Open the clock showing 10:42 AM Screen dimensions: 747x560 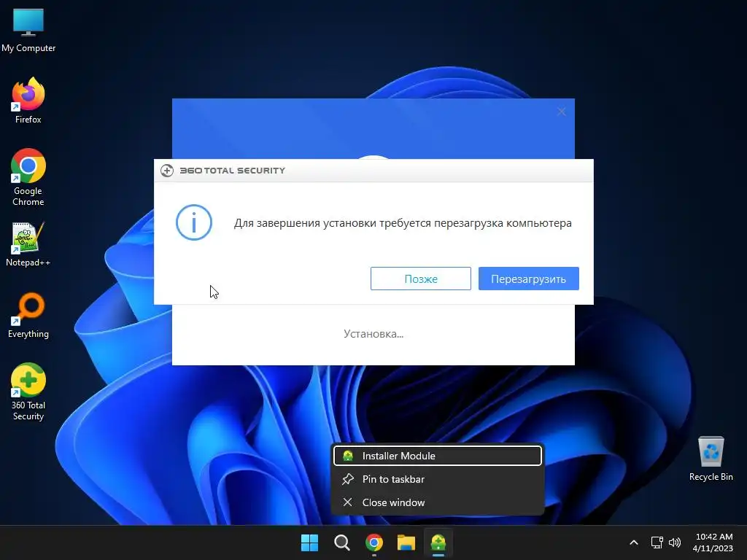click(x=713, y=542)
